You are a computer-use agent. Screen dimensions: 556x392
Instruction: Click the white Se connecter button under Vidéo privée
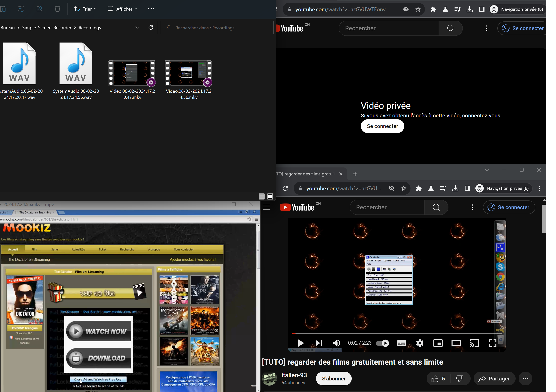[x=382, y=126]
